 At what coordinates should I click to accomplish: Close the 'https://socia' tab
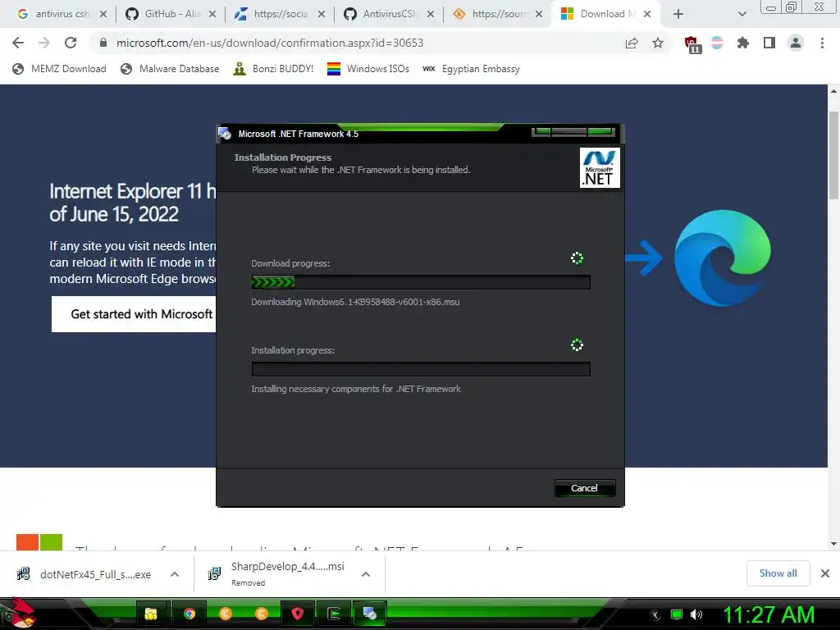(x=322, y=14)
